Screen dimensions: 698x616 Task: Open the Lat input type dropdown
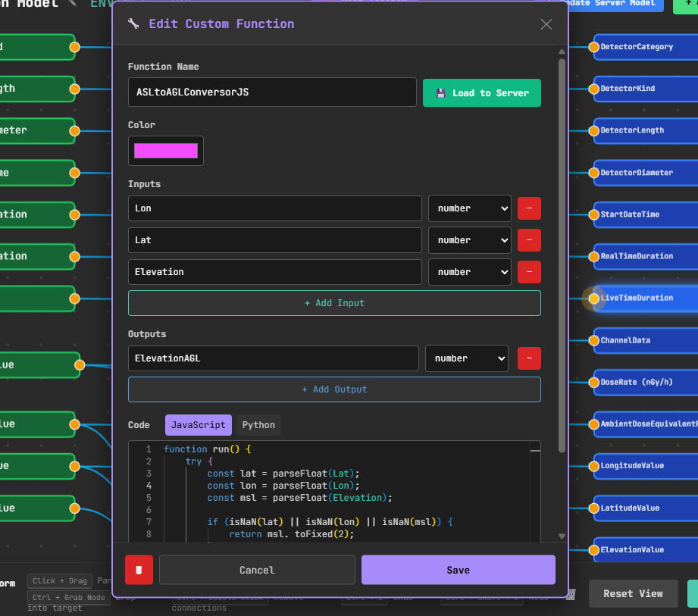pyautogui.click(x=469, y=240)
